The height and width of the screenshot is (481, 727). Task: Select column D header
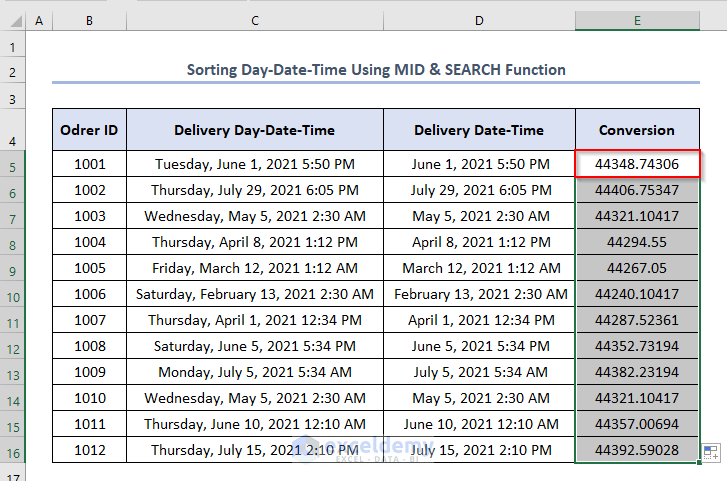click(x=479, y=21)
